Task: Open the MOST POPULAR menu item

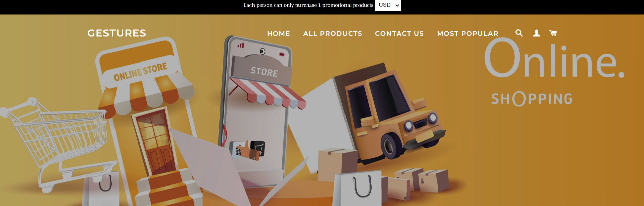Action: point(468,34)
